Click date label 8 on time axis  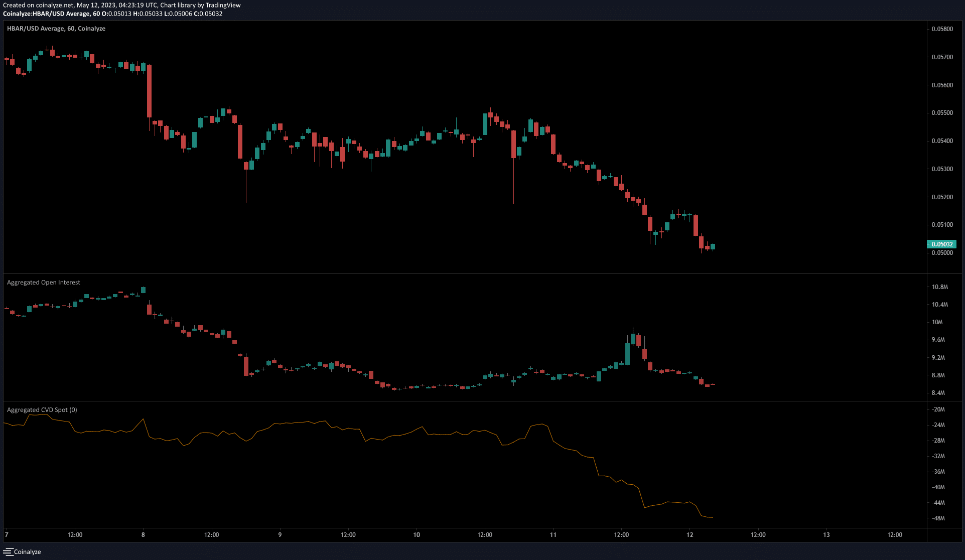click(143, 535)
